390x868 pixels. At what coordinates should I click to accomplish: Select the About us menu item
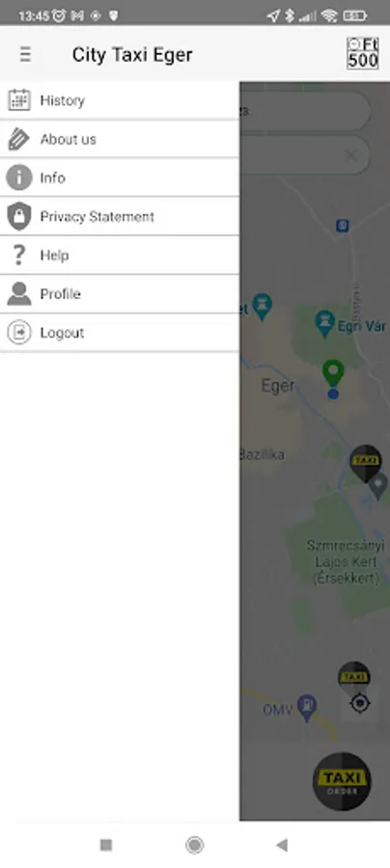120,139
